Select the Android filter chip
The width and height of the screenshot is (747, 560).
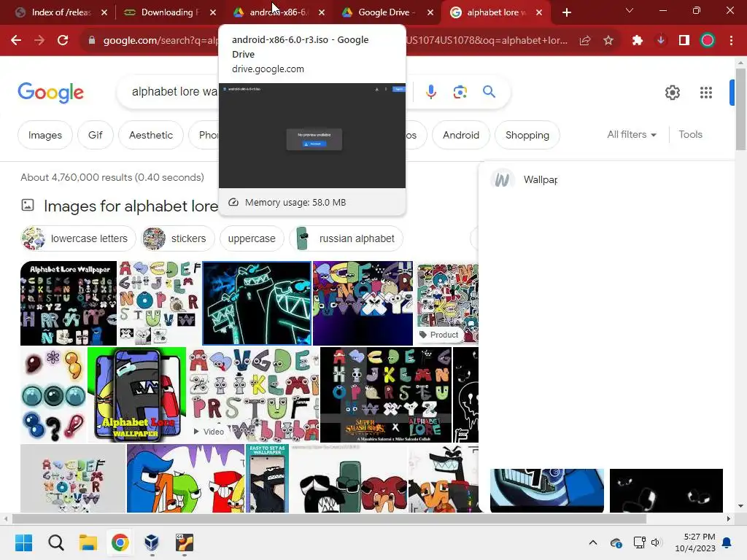[x=461, y=135]
